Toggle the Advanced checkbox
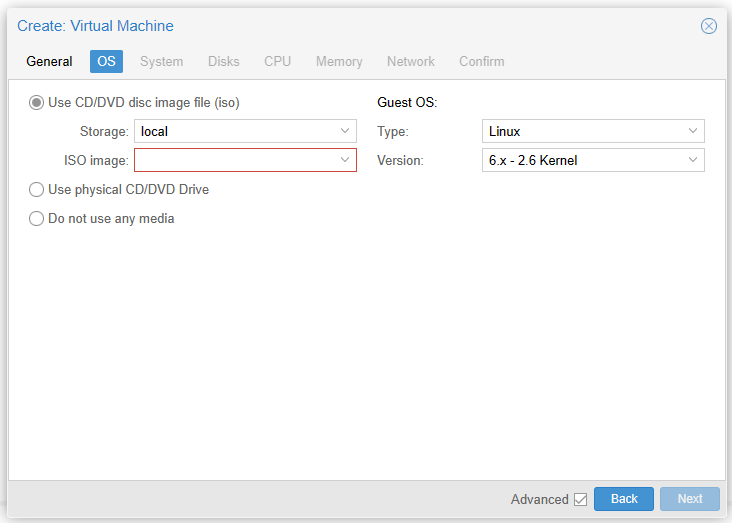This screenshot has height=523, width=732. [x=580, y=499]
